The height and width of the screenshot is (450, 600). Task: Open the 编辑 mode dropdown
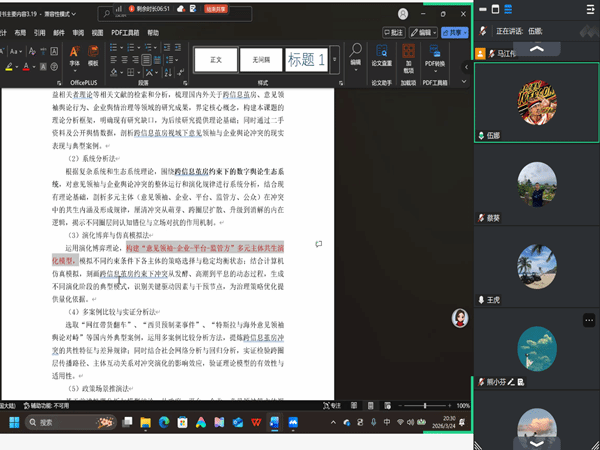(426, 32)
